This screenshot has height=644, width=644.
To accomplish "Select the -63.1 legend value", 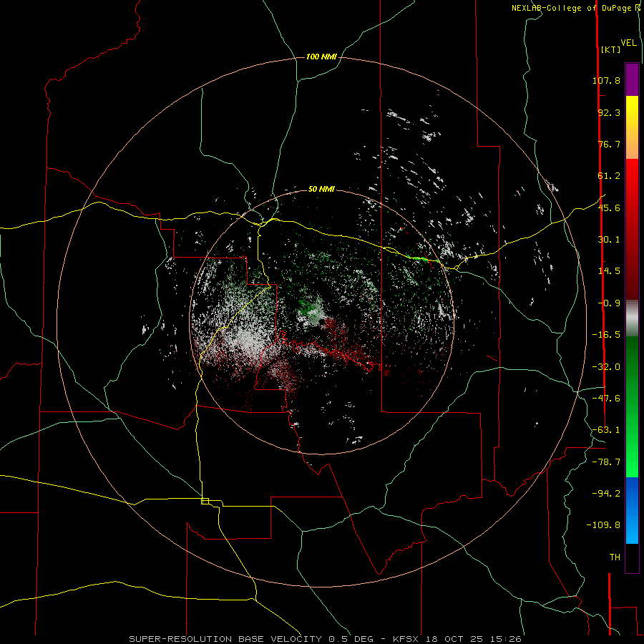I will 606,430.
